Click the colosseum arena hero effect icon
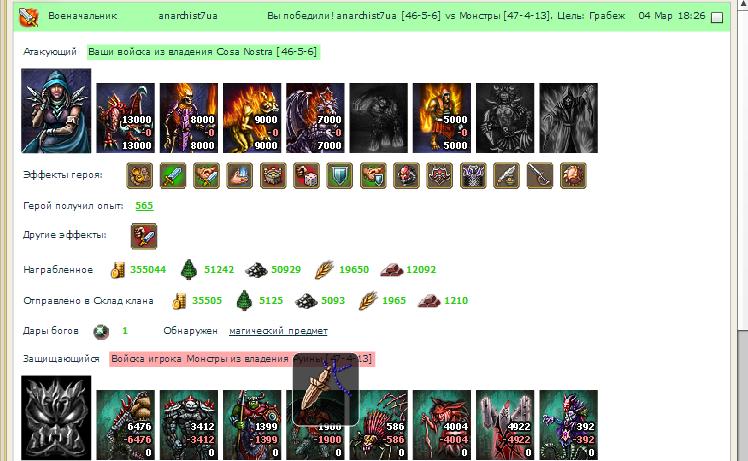The image size is (748, 461). (273, 175)
